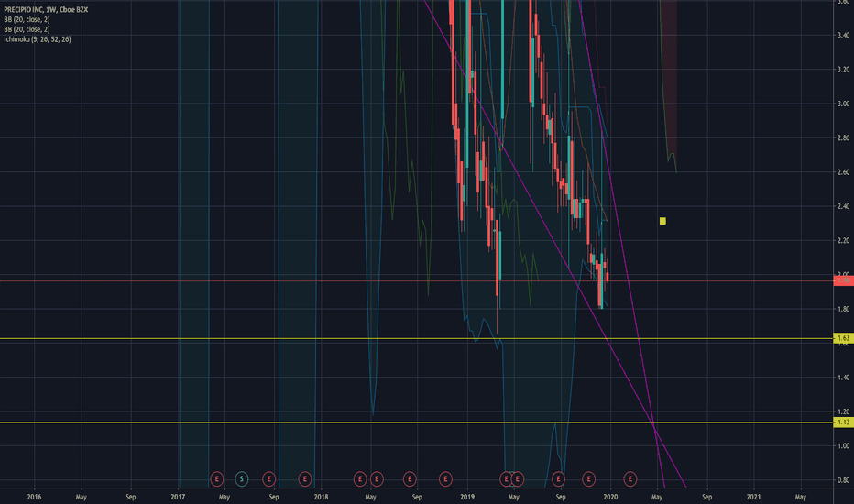
Task: Select the Ichimoku (9, 26, 52, 26) indicator legend
Action: 37,39
